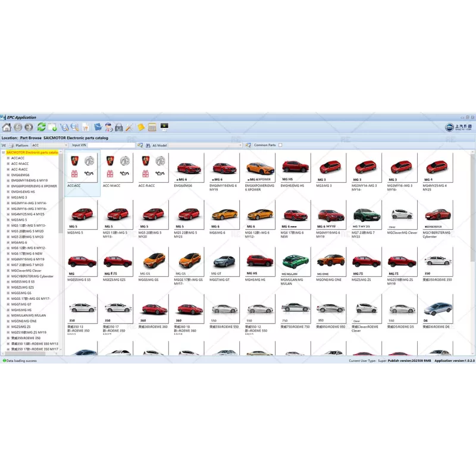The image size is (476, 476).
Task: Click the Forward navigation arrow icon
Action: click(x=27, y=126)
